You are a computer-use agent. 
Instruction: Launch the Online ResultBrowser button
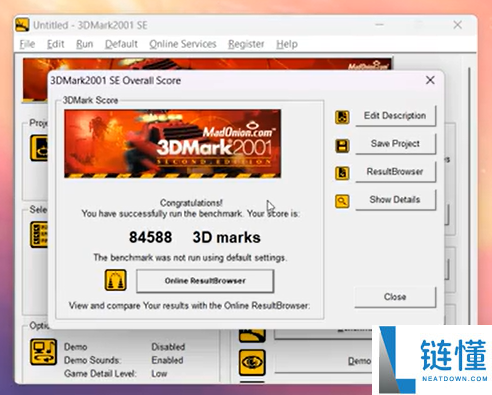[x=205, y=281]
